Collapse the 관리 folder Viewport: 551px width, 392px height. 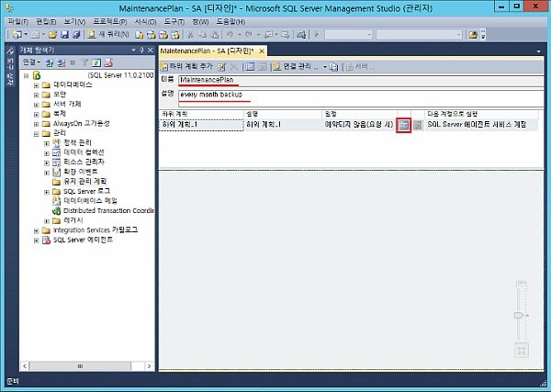coord(36,134)
